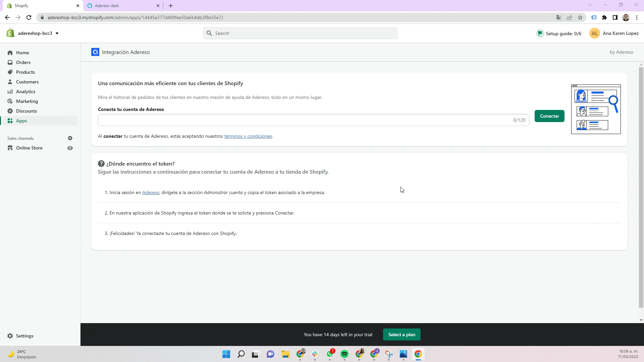Open Teams Chat from the taskbar
This screenshot has width=644, height=362.
tap(271, 354)
